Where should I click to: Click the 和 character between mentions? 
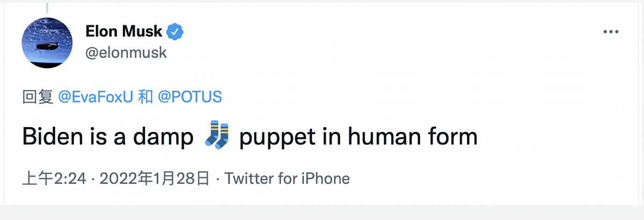[145, 97]
